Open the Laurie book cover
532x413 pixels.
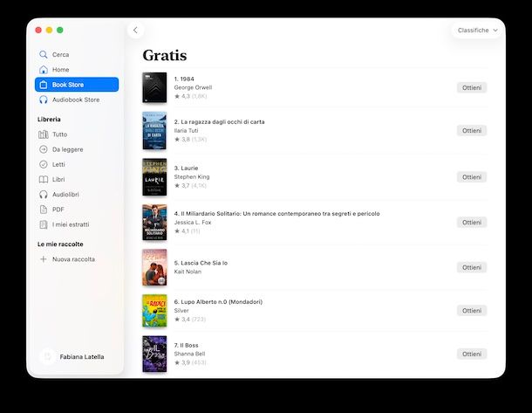pos(154,177)
